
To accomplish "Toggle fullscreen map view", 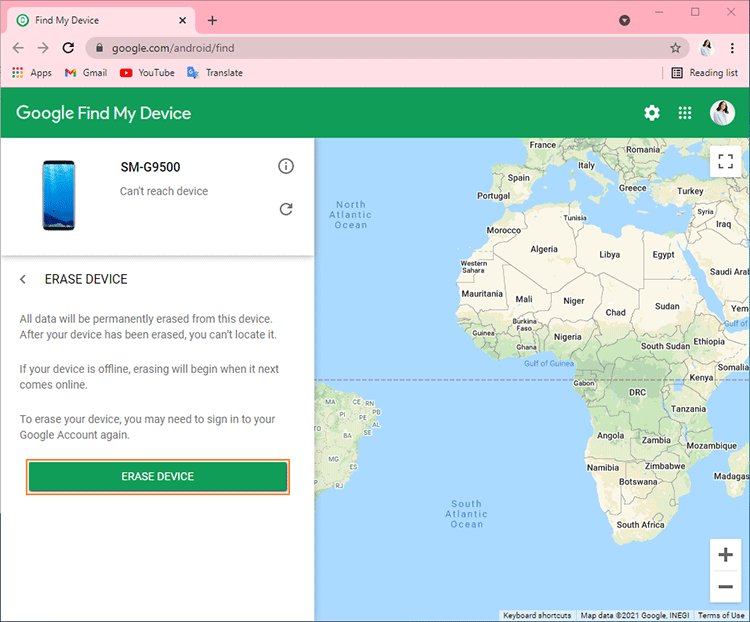I will pos(725,161).
